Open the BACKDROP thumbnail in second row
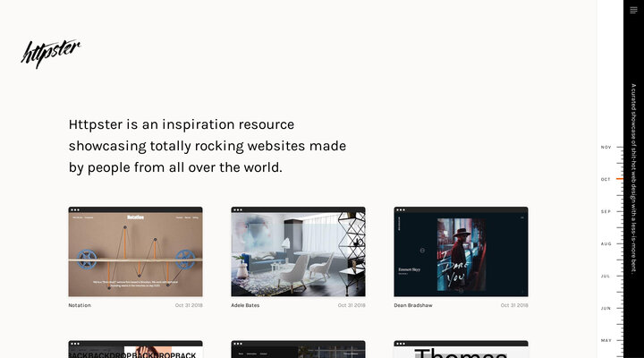Image resolution: width=644 pixels, height=358 pixels. pos(135,350)
